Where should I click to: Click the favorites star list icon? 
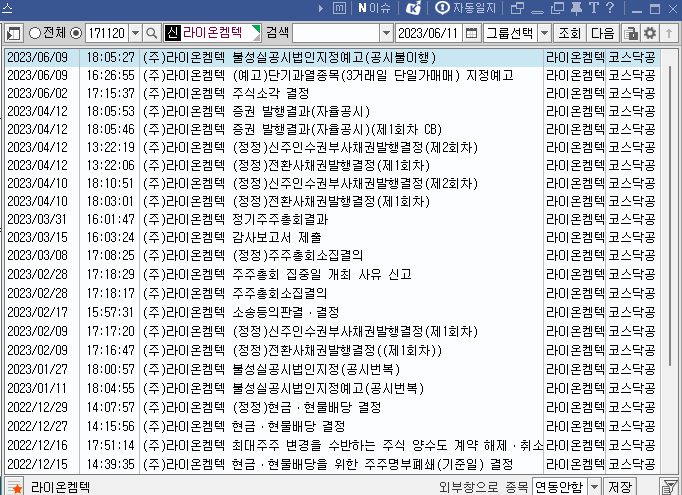tap(15, 487)
